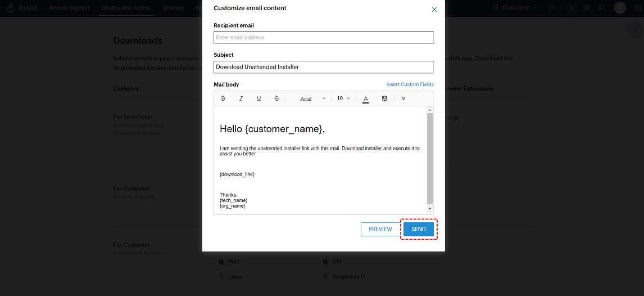The width and height of the screenshot is (644, 296).
Task: Open the Meeting tab
Action: pyautogui.click(x=173, y=8)
